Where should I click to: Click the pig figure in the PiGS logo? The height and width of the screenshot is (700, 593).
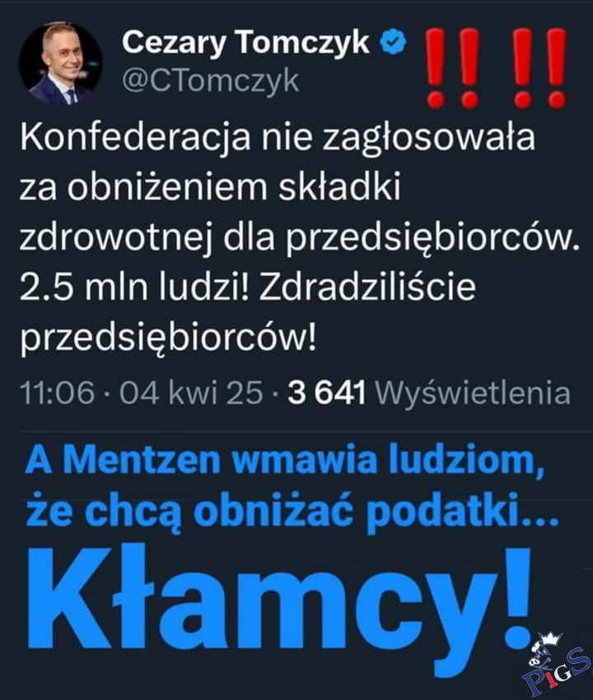[540, 655]
